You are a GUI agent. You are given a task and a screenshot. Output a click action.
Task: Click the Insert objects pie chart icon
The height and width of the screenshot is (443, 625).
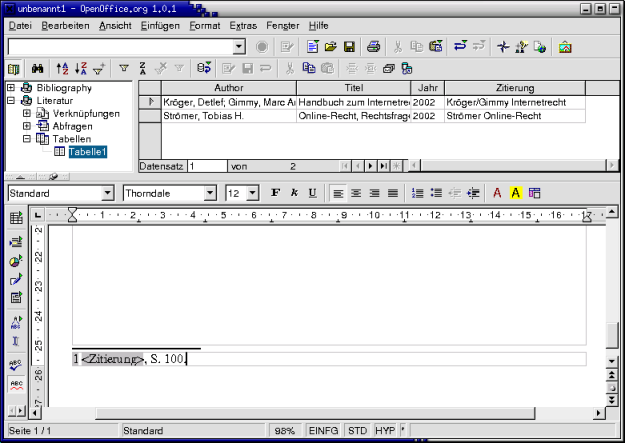[16, 260]
